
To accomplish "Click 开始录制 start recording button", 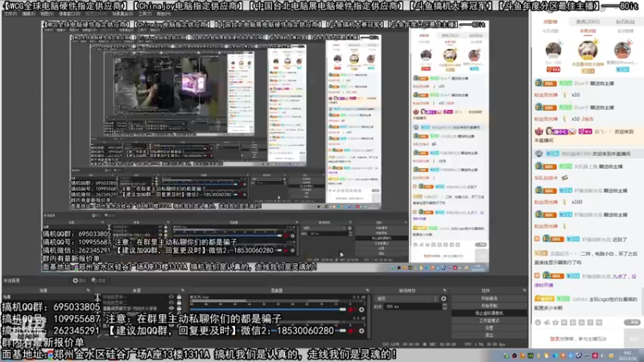I will click(489, 306).
